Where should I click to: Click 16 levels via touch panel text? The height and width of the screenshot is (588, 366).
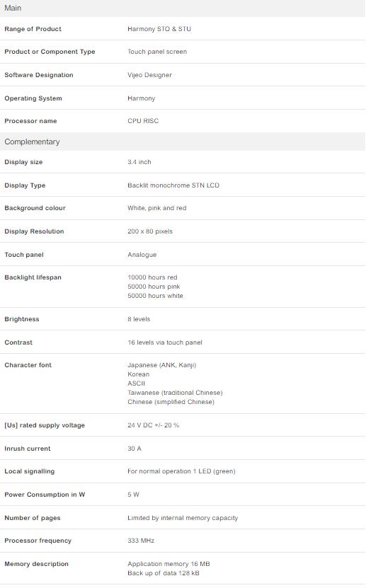pyautogui.click(x=165, y=342)
